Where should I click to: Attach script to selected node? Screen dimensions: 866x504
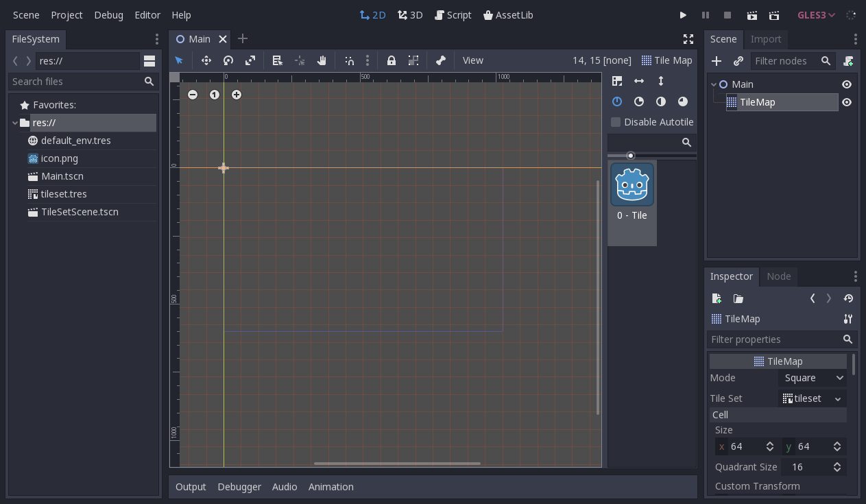(x=848, y=61)
